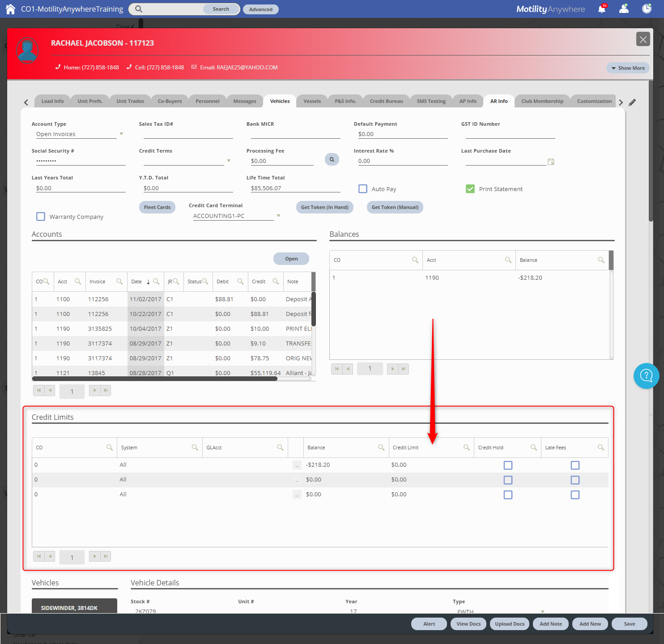Open the user profile icon
The width and height of the screenshot is (664, 644).
point(624,9)
